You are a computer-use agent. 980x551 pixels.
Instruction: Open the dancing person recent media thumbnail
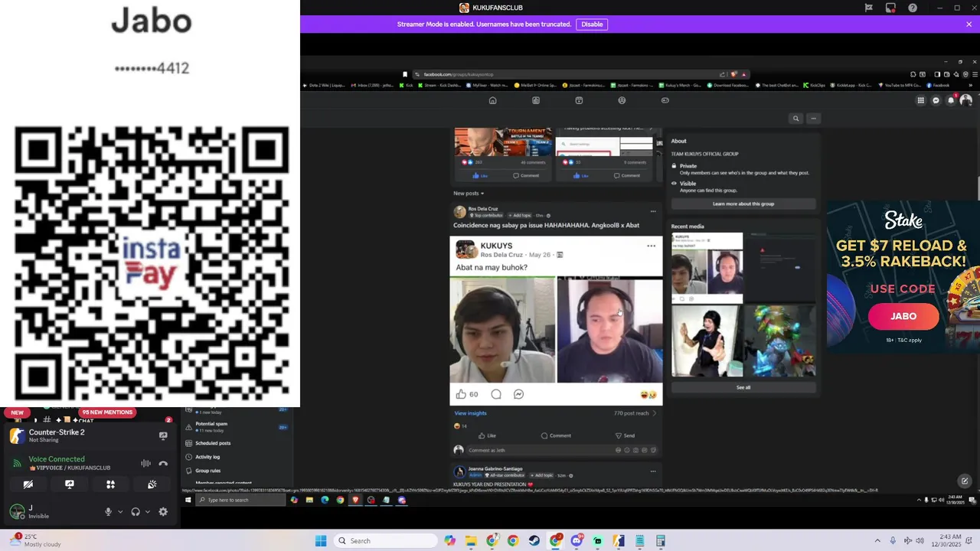coord(707,341)
